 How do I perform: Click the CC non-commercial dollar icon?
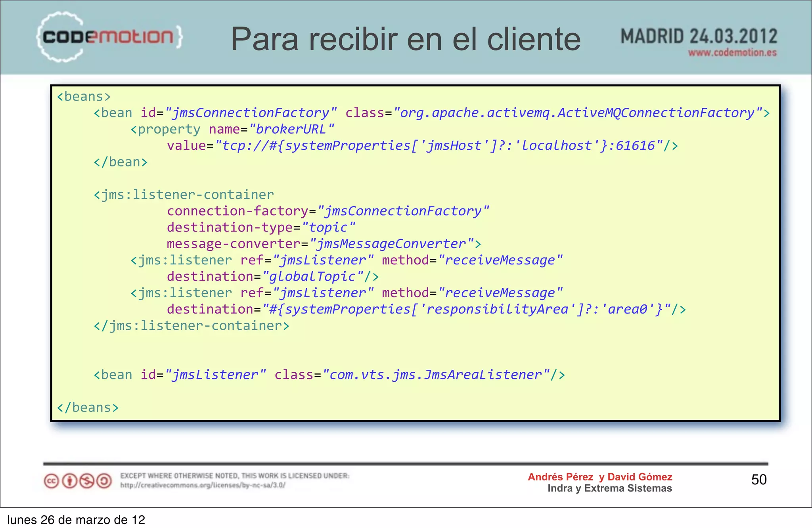coord(87,481)
